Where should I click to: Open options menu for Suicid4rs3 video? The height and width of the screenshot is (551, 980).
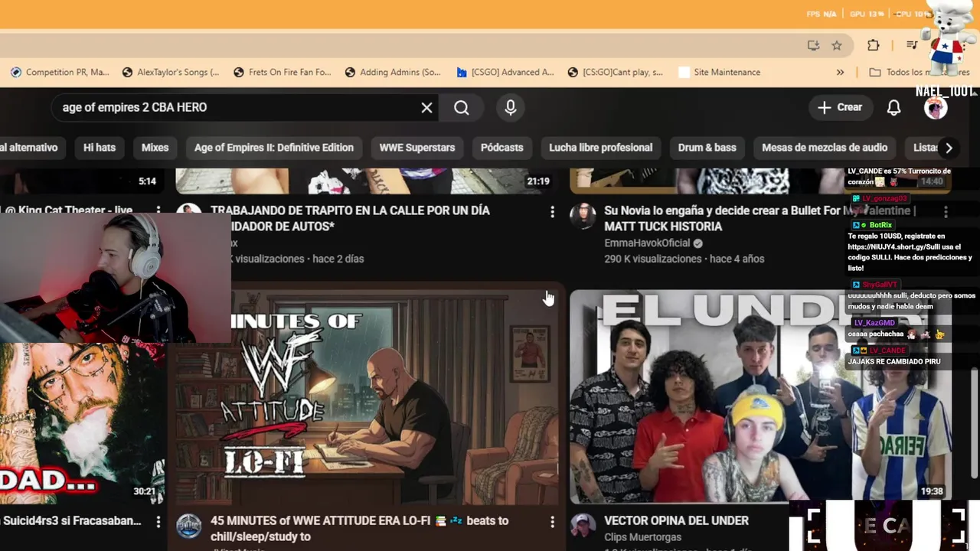158,522
